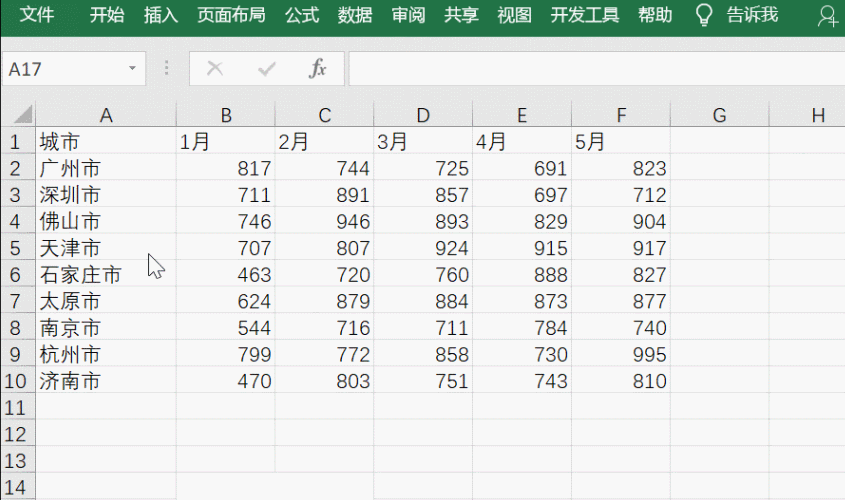845x500 pixels.
Task: Open the 审阅 tab
Action: [x=408, y=15]
